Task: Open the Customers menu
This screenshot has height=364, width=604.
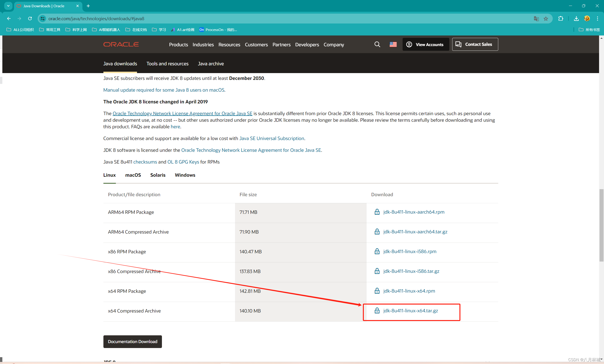Action: (256, 45)
